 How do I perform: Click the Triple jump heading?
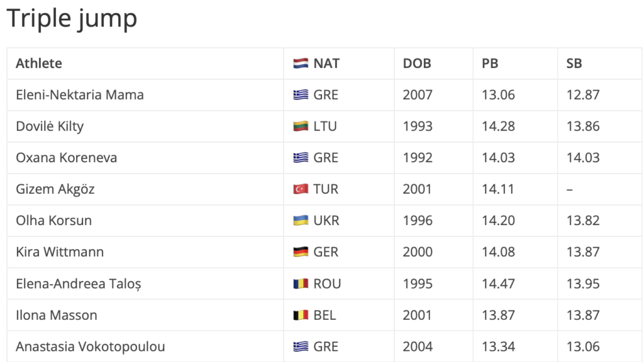[x=72, y=19]
